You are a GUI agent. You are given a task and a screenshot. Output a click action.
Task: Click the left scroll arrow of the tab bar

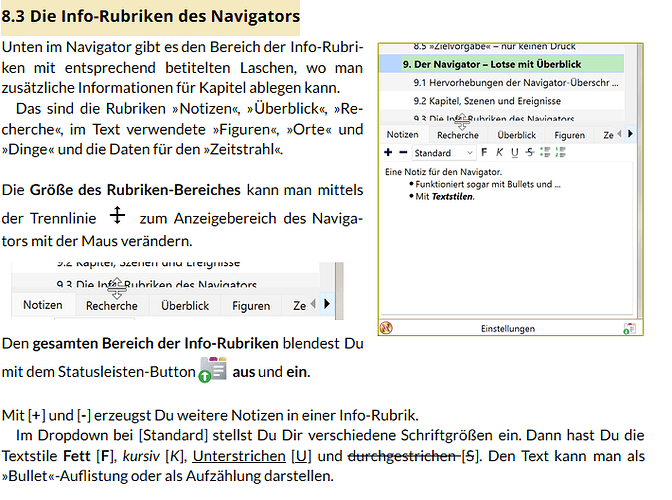(617, 134)
